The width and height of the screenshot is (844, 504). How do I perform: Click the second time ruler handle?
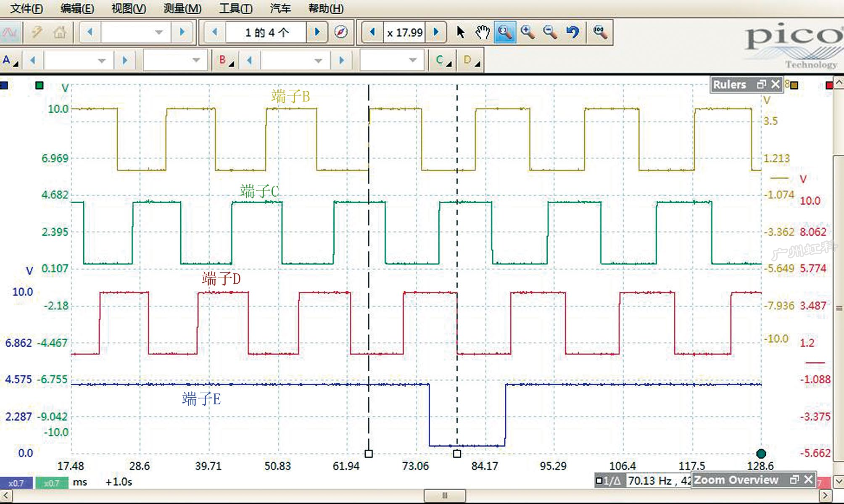pos(457,454)
